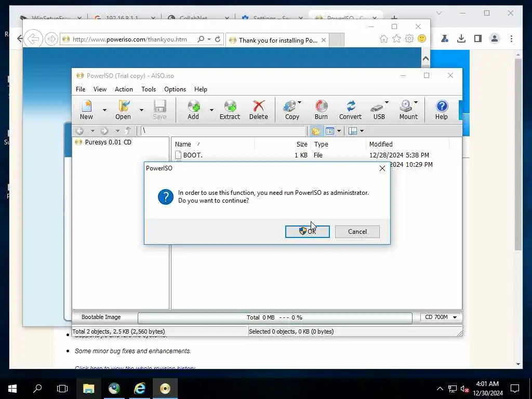Click the Internet Explorer favorites star icon

coord(396,38)
